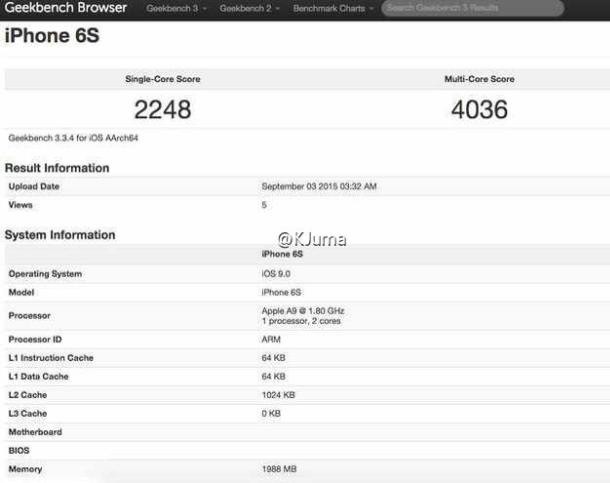Image resolution: width=610 pixels, height=483 pixels.
Task: Select the multi-core score value 4036
Action: (479, 109)
